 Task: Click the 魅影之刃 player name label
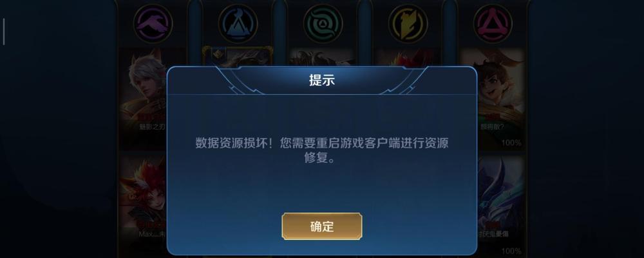point(152,126)
